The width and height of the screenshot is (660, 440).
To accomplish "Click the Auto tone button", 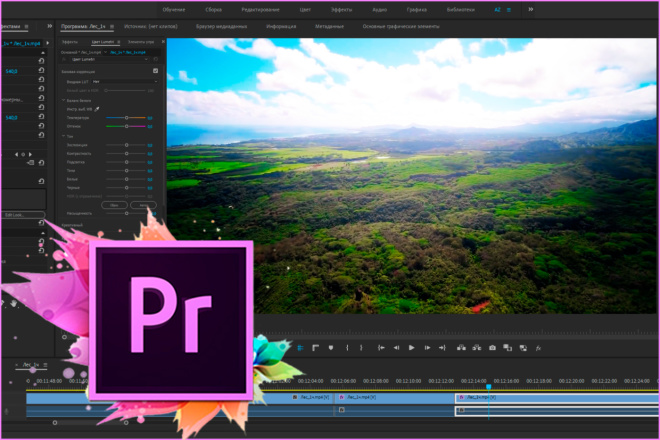I will pyautogui.click(x=144, y=205).
